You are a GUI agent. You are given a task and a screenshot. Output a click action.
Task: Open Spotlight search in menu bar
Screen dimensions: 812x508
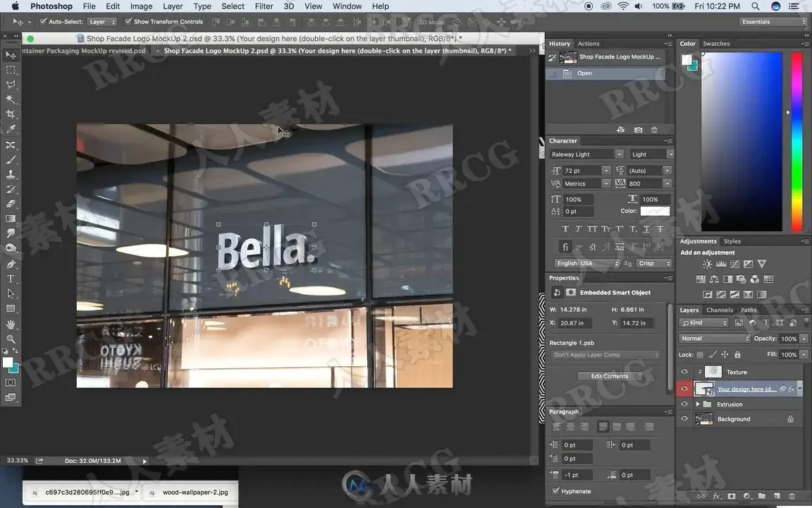pyautogui.click(x=756, y=6)
